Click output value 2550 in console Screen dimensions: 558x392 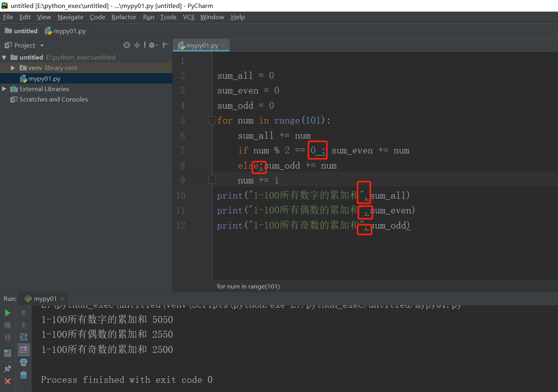click(x=163, y=334)
